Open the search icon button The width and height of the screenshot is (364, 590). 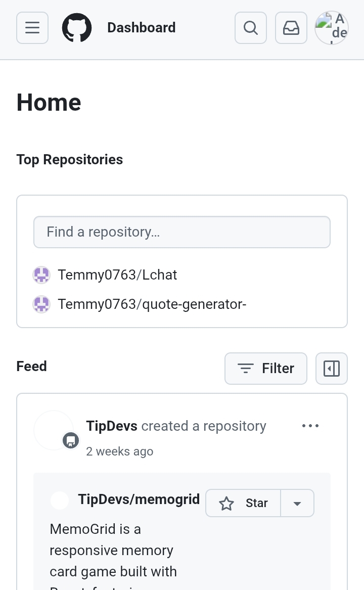(251, 28)
